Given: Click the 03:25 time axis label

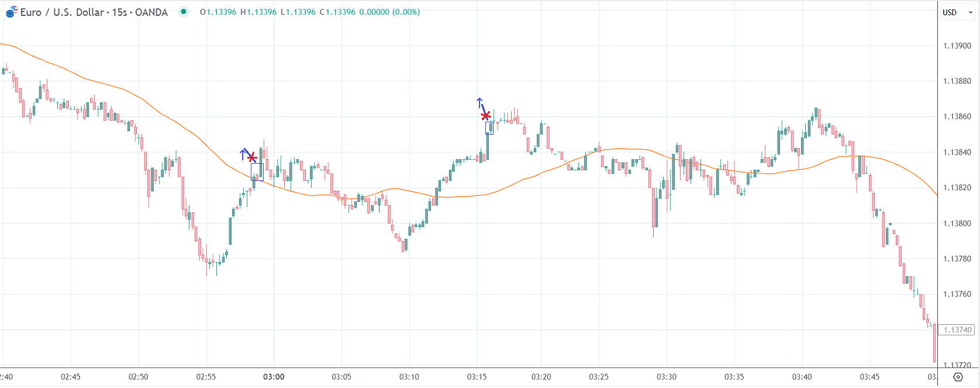Looking at the screenshot, I should 599,377.
